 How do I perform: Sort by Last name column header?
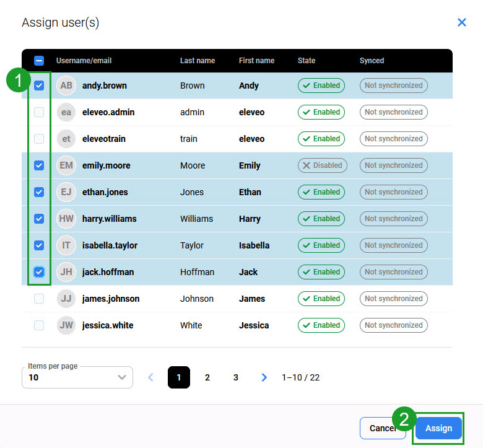point(198,61)
